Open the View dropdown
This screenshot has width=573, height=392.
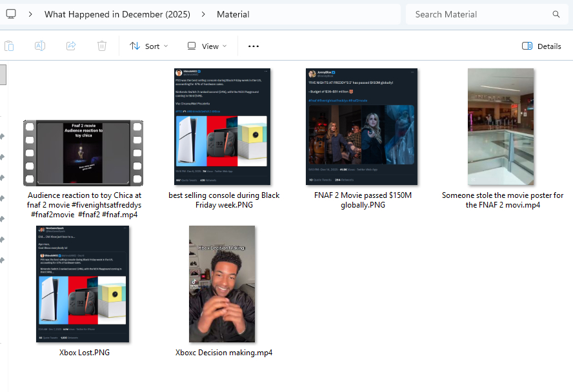point(206,46)
